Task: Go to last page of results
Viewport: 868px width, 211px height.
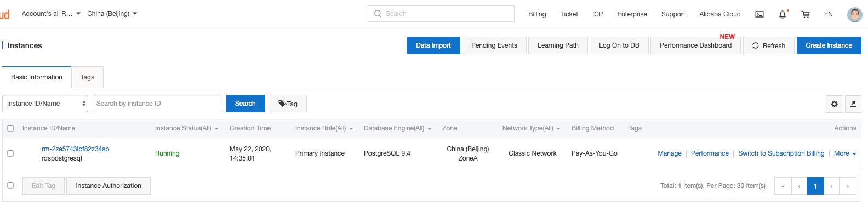Action: [x=848, y=186]
